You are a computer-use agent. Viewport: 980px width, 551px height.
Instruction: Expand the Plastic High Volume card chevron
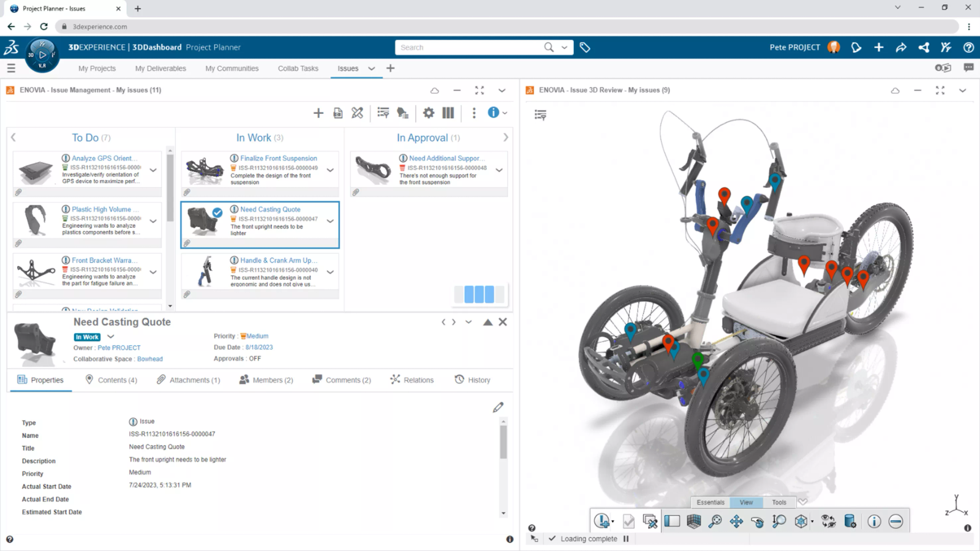click(153, 221)
